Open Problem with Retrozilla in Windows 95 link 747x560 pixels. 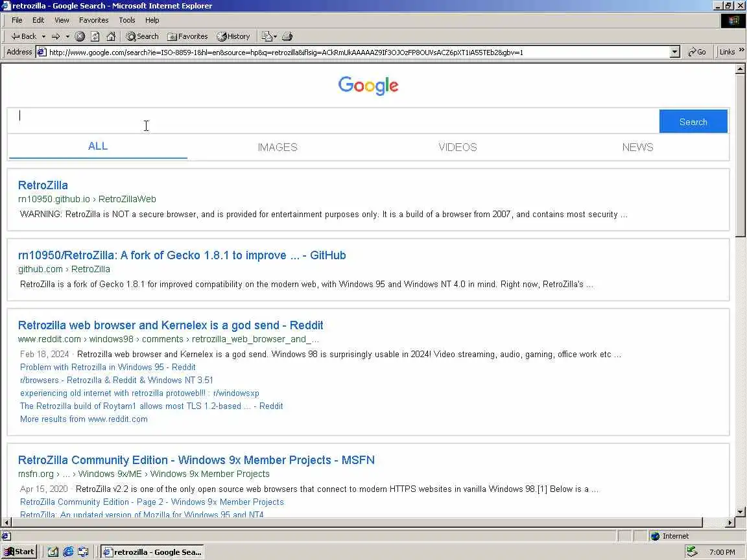coord(108,367)
